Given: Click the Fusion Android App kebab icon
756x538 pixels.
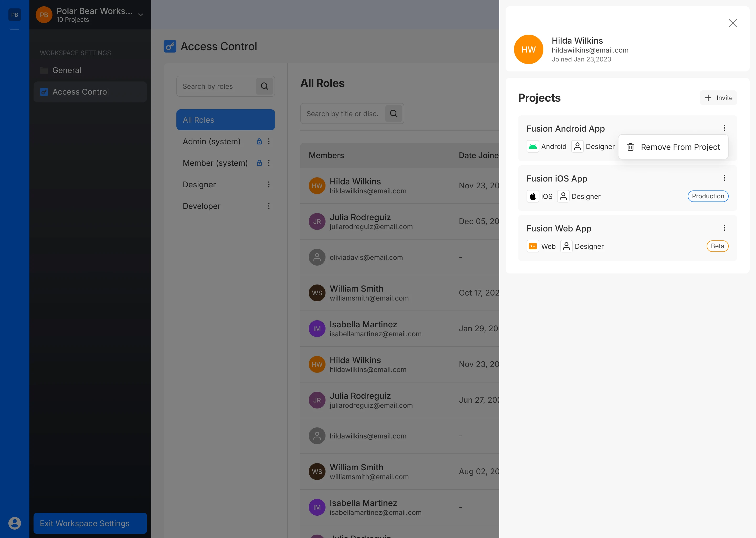Looking at the screenshot, I should (724, 128).
